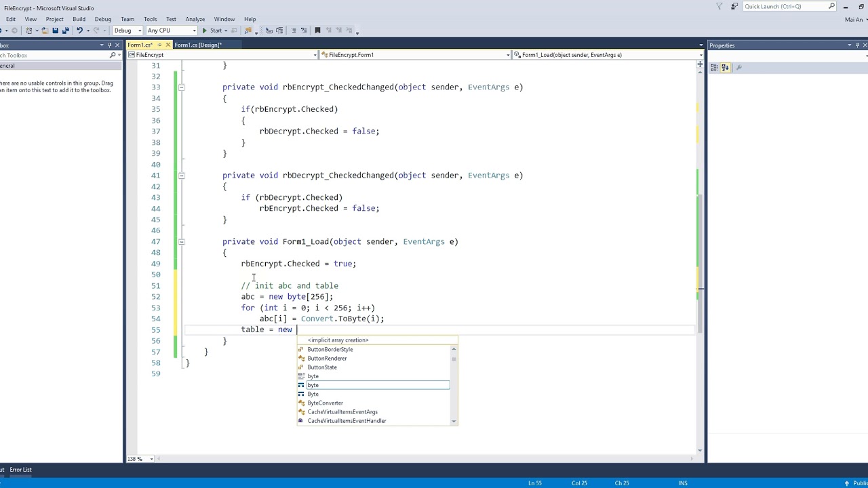Click the New Project toolbar icon
This screenshot has width=868, height=488.
pos(28,30)
